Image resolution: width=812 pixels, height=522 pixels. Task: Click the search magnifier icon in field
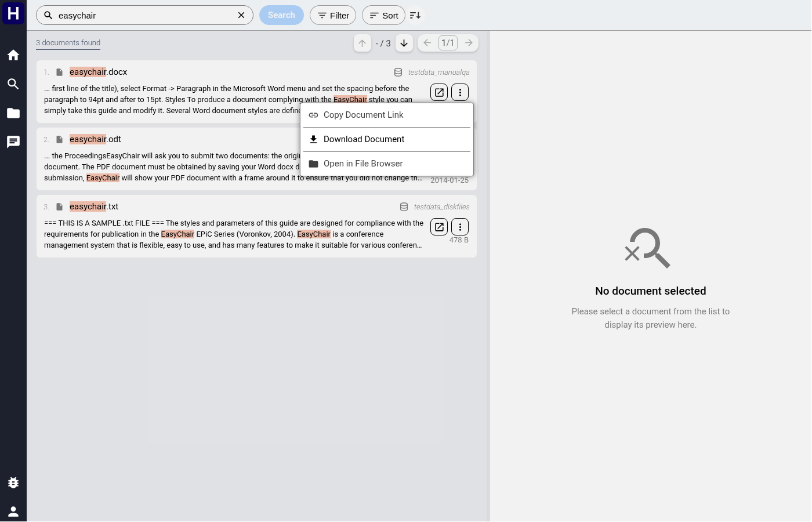[49, 15]
